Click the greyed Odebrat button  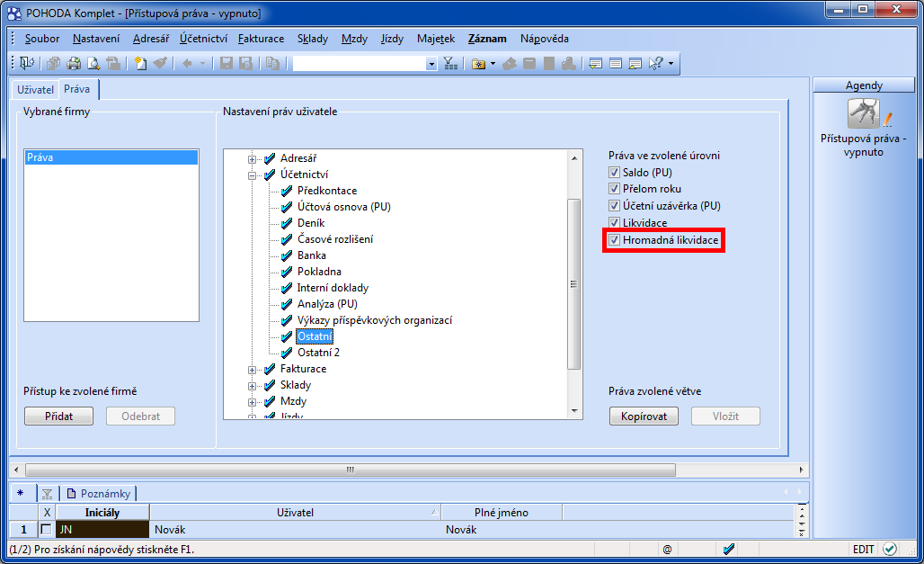pos(141,416)
